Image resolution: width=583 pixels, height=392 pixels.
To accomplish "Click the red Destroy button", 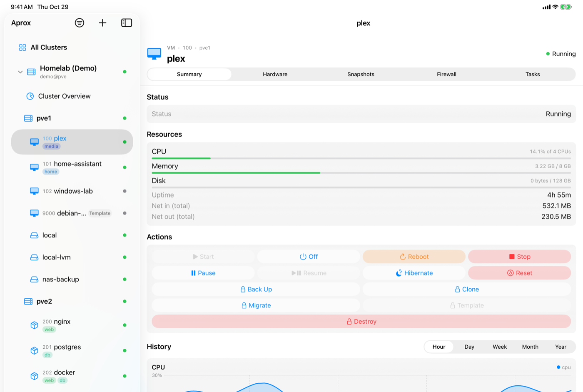I will tap(361, 322).
